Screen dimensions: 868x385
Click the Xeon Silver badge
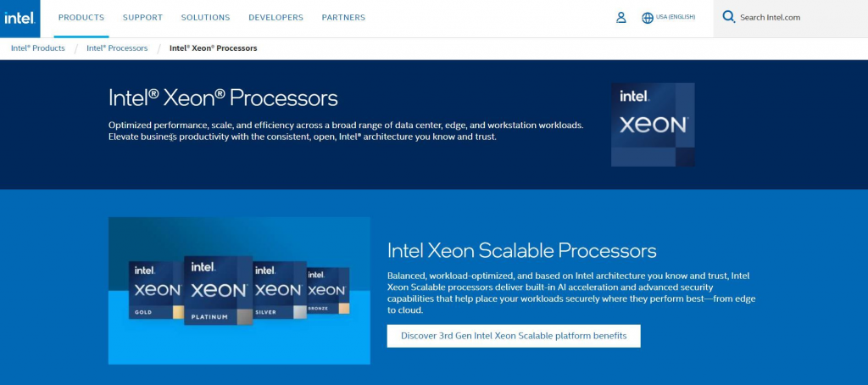280,290
